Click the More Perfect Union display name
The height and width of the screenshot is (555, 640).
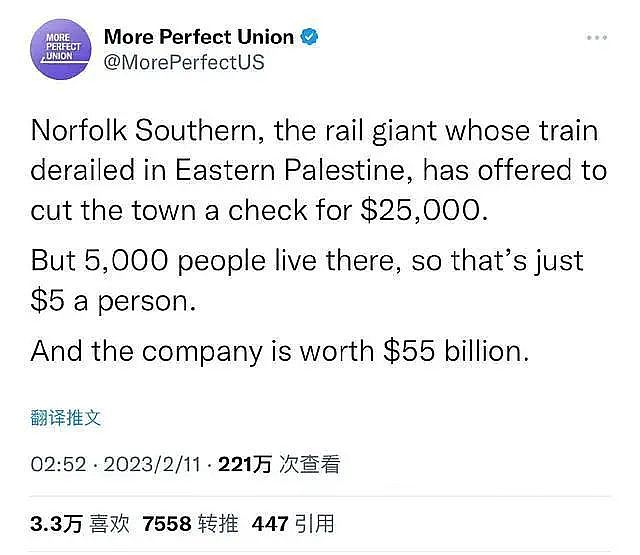pyautogui.click(x=199, y=37)
